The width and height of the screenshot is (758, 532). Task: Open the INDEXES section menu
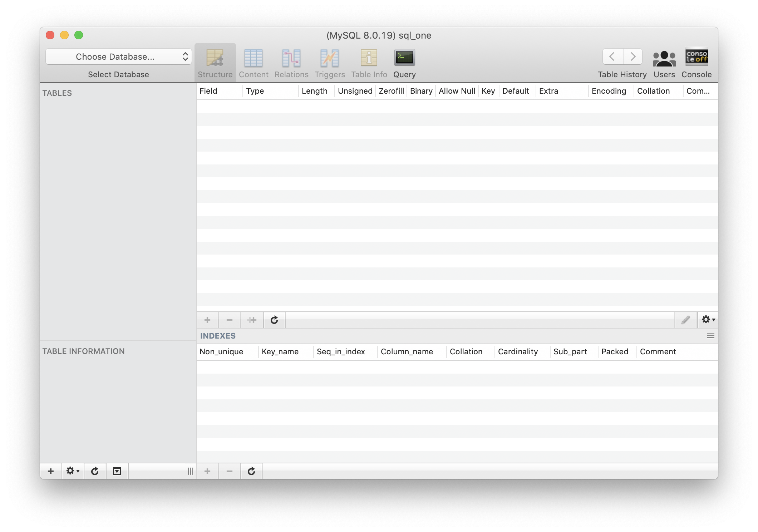click(x=710, y=335)
